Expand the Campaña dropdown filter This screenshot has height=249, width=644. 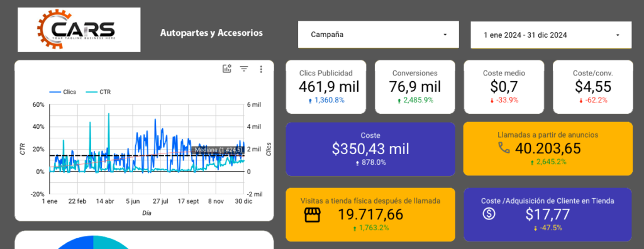378,35
